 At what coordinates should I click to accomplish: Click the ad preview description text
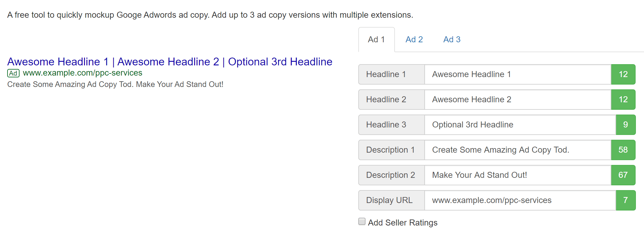[115, 85]
